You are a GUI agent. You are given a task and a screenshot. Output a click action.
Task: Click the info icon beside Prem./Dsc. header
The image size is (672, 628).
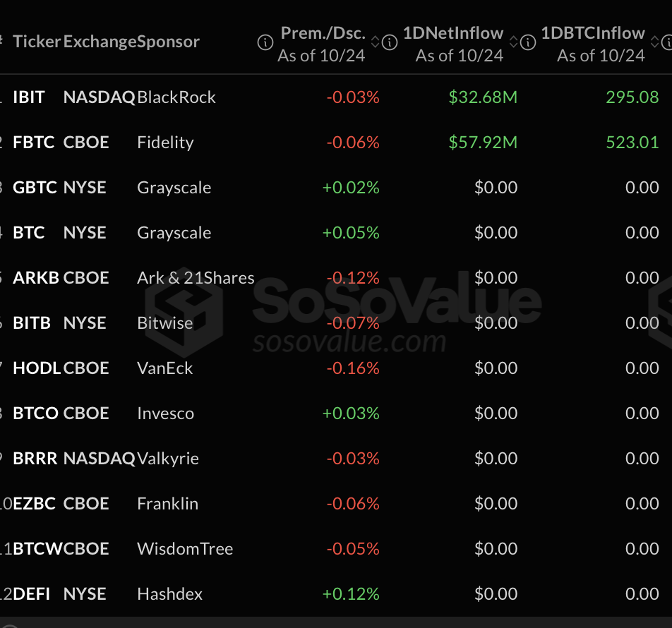[265, 43]
